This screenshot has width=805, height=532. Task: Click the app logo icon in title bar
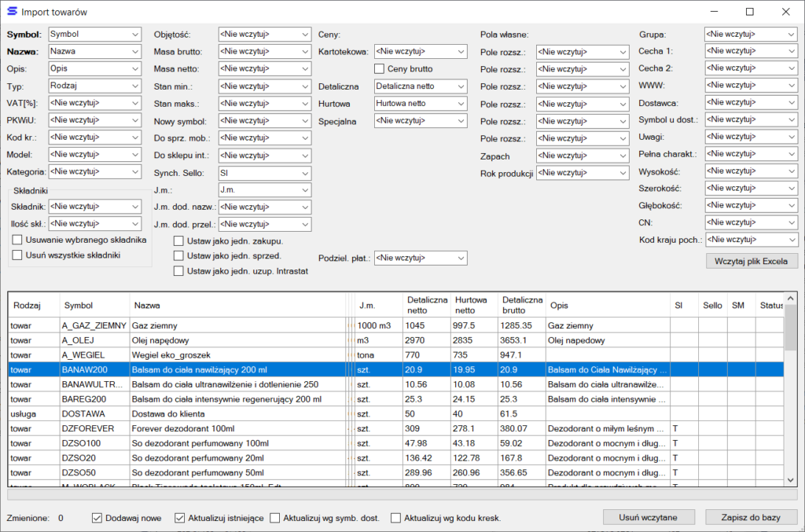(x=12, y=12)
